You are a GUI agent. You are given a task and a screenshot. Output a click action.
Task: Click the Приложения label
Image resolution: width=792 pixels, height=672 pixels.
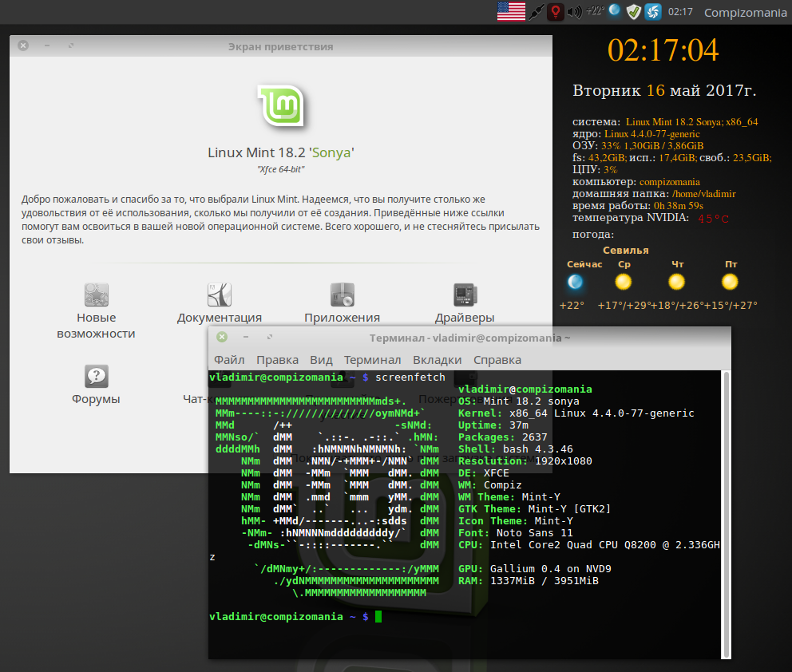pos(342,318)
